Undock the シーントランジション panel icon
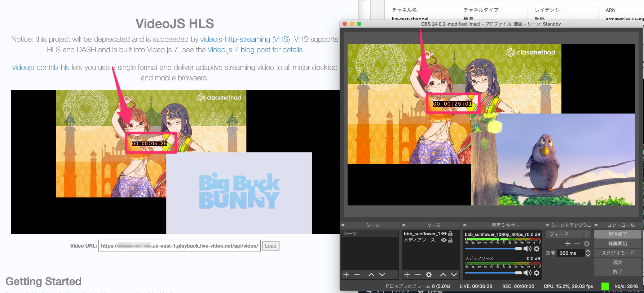Viewport: 644px width, 293px height. point(547,225)
